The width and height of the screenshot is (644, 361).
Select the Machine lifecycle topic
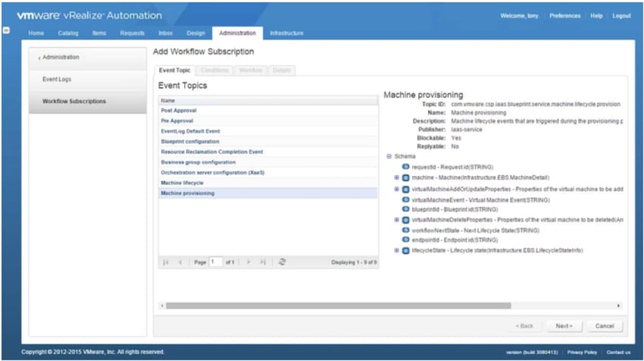click(x=268, y=183)
